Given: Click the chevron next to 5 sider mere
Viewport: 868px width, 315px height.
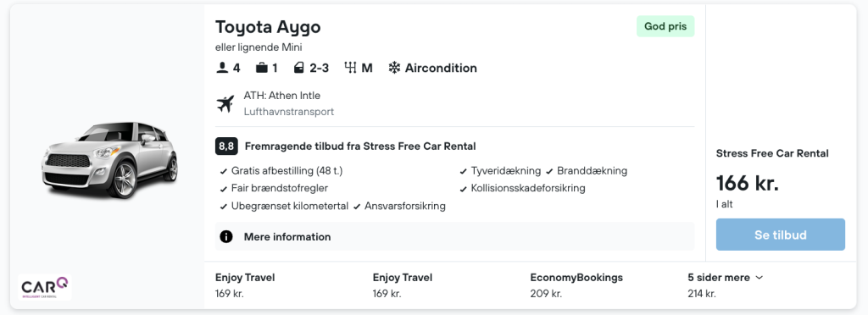Looking at the screenshot, I should point(759,278).
